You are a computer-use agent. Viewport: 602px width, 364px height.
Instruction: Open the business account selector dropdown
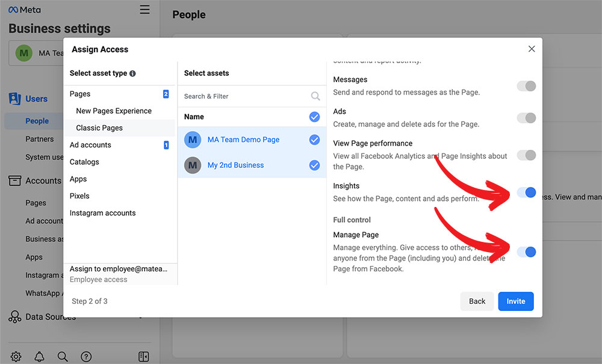click(x=37, y=53)
